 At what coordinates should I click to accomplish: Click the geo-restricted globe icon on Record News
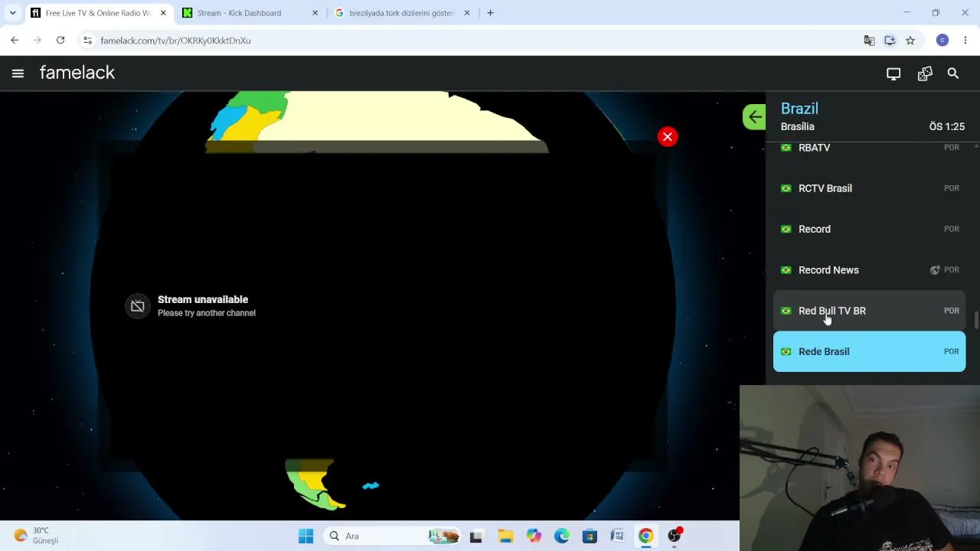tap(935, 270)
